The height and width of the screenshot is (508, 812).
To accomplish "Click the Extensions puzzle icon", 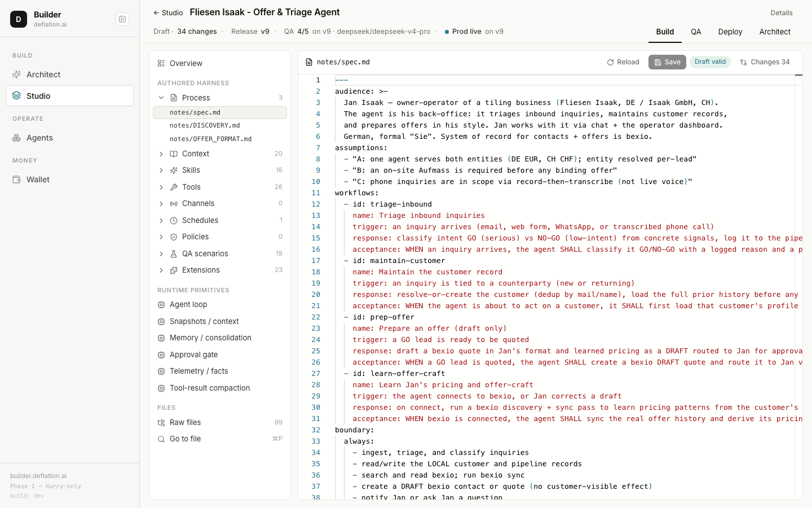I will (174, 270).
